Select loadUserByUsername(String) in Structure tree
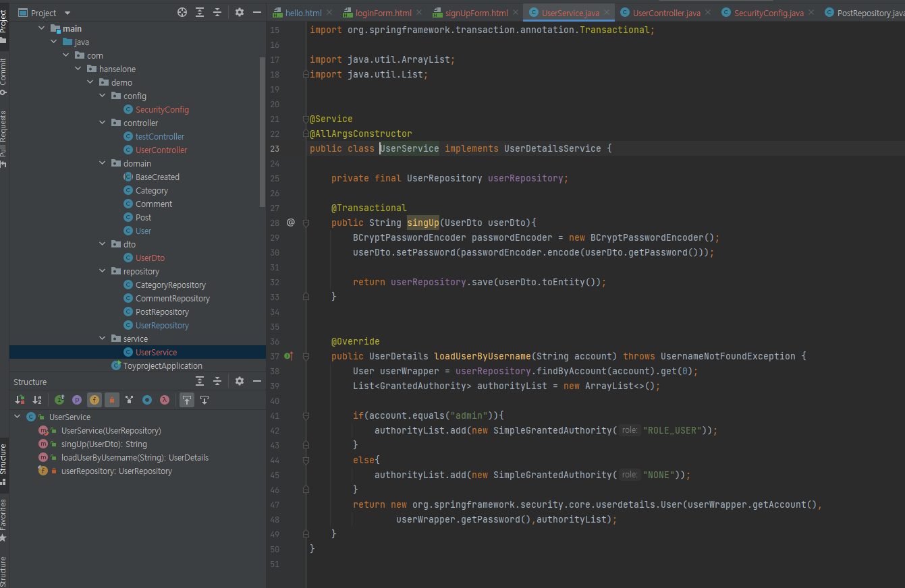The image size is (905, 588). (135, 457)
